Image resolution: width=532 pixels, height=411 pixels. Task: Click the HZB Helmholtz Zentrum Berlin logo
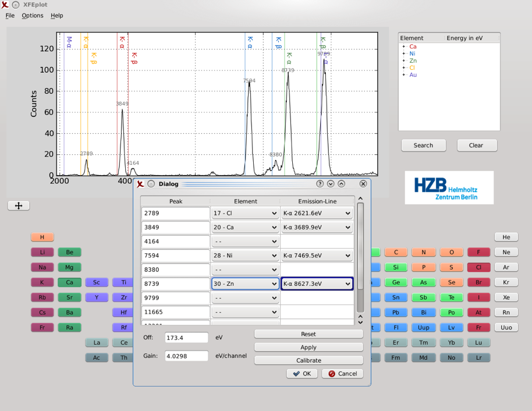click(449, 187)
